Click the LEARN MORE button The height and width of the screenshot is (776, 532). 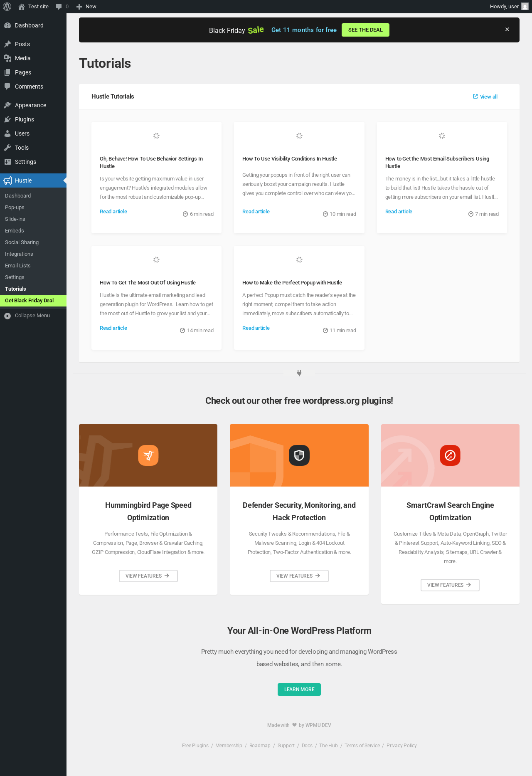pyautogui.click(x=299, y=690)
